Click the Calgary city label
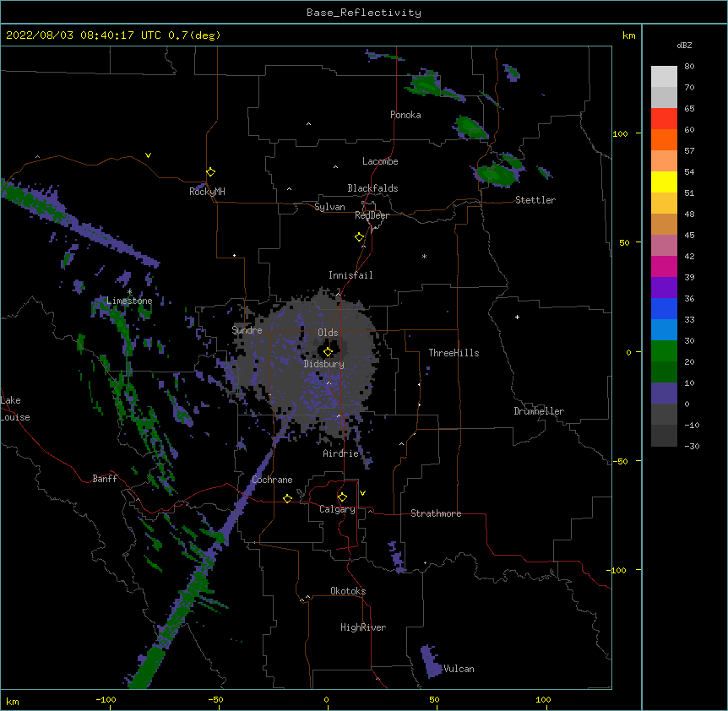 [337, 509]
